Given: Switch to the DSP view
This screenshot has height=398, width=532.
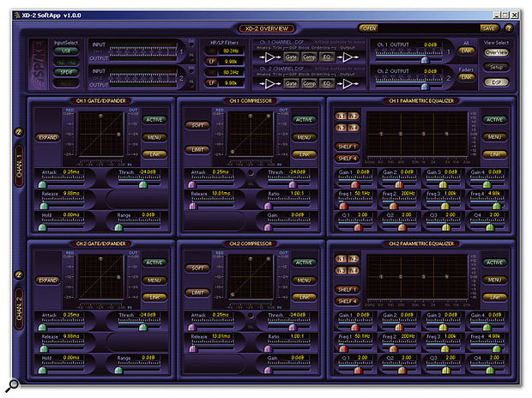Looking at the screenshot, I should tap(496, 82).
